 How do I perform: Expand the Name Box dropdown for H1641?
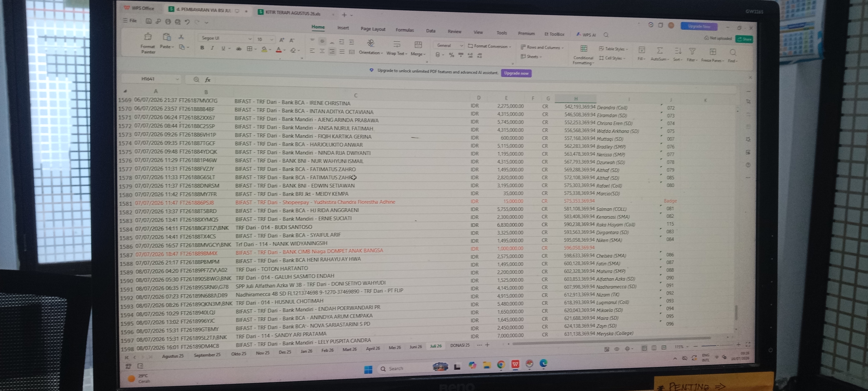point(177,79)
